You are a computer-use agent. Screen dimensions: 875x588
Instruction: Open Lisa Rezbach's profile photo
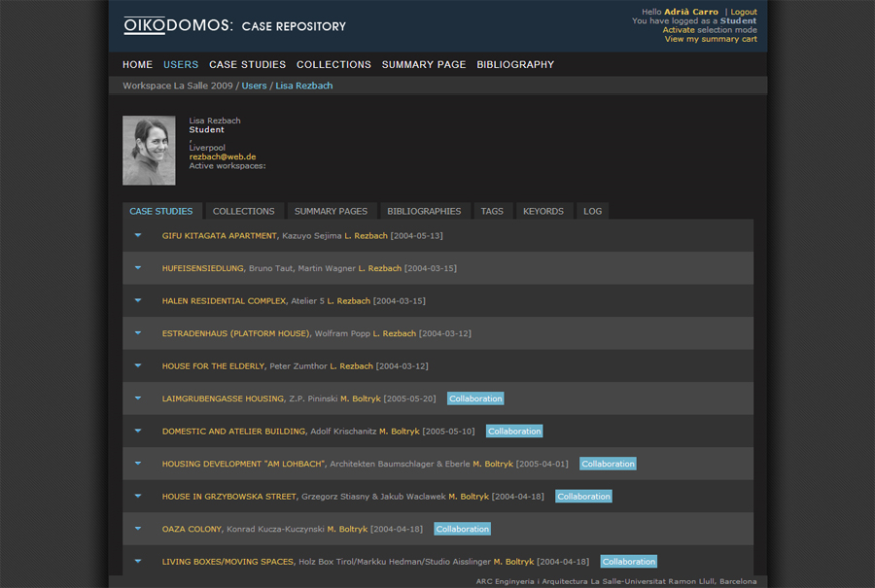pos(149,151)
